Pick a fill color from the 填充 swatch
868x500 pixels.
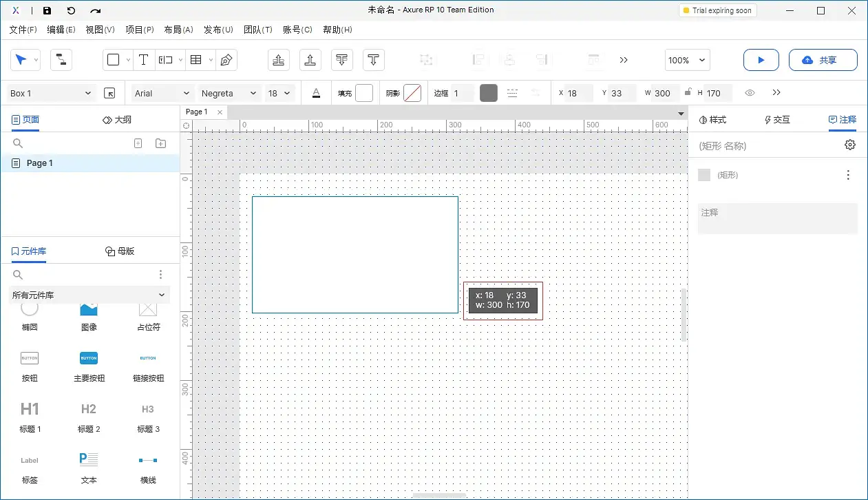[x=363, y=92]
